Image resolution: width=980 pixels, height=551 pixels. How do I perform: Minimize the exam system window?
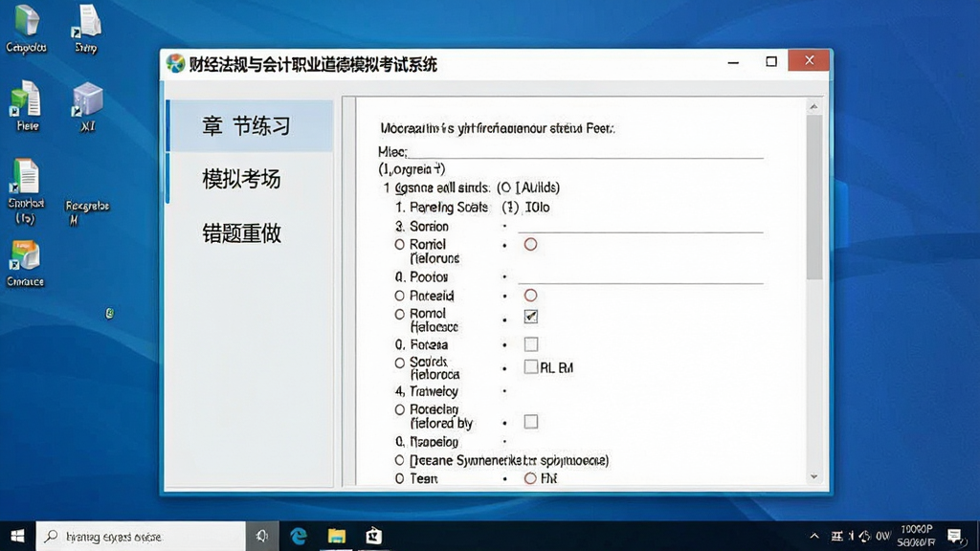pyautogui.click(x=734, y=62)
